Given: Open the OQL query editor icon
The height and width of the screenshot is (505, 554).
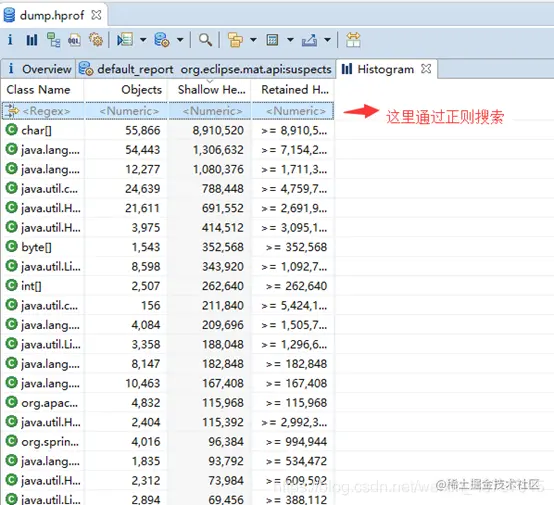Looking at the screenshot, I should tap(74, 40).
